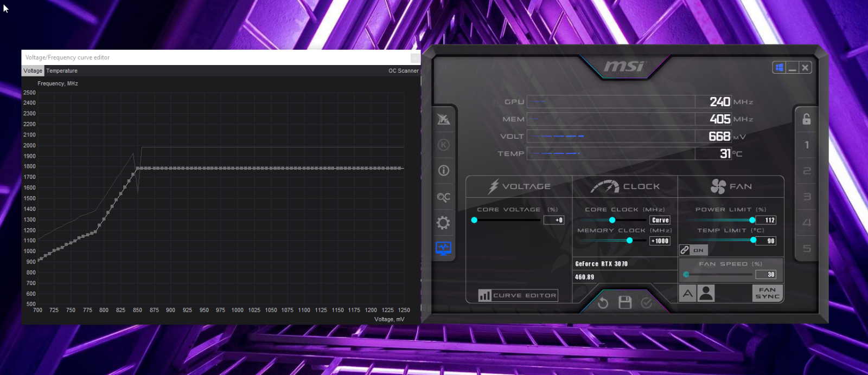Click the Windows startup icon in Afterburner
Screen dimensions: 868x375
(x=779, y=68)
